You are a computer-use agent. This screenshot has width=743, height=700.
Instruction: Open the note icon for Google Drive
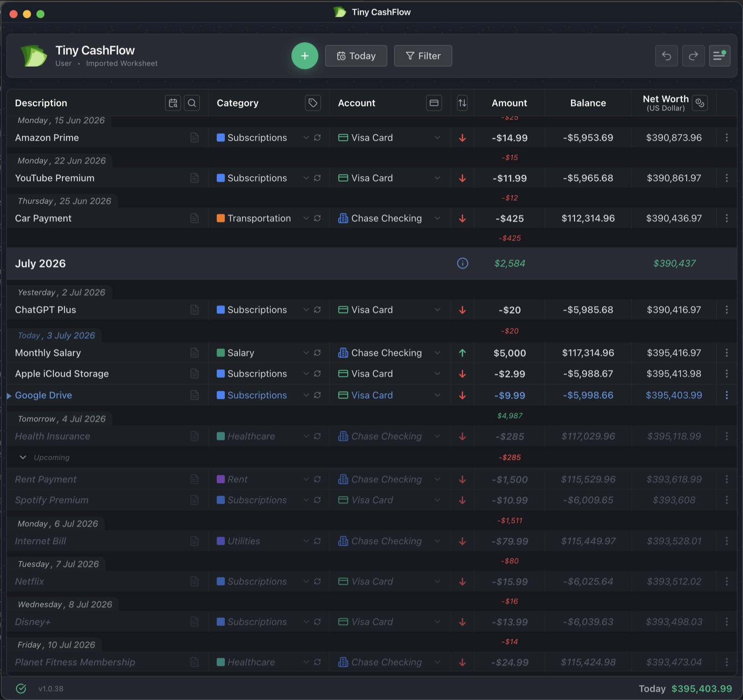coord(195,395)
